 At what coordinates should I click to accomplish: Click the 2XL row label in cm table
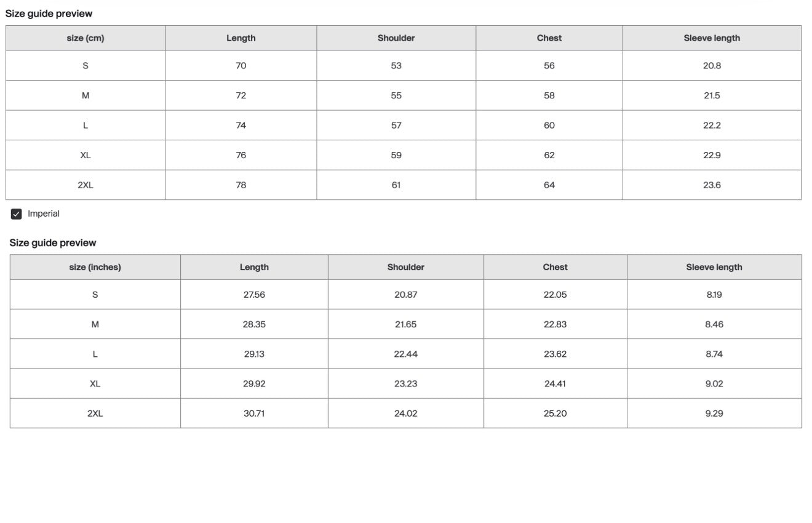[x=86, y=185]
